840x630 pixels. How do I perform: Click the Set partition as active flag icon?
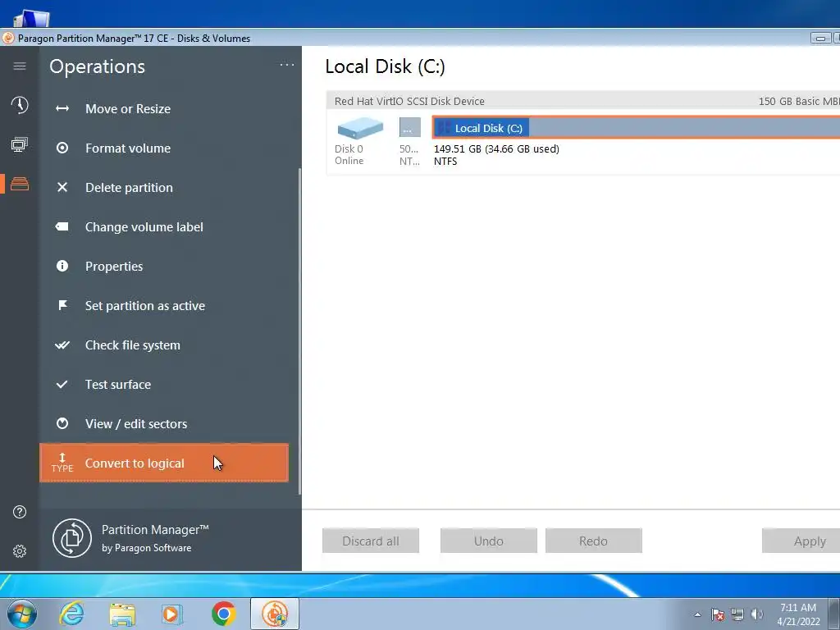(x=62, y=305)
